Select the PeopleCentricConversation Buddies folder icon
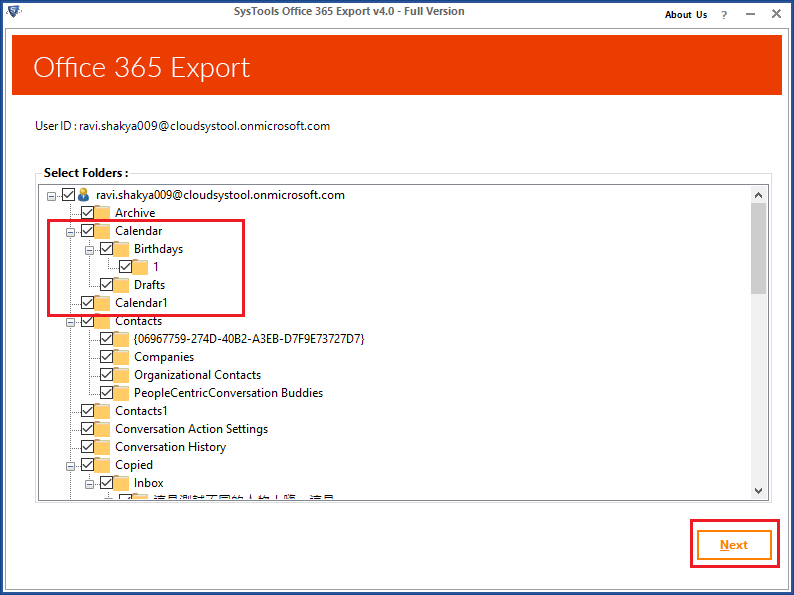Screen dimensions: 794x595 [121, 393]
